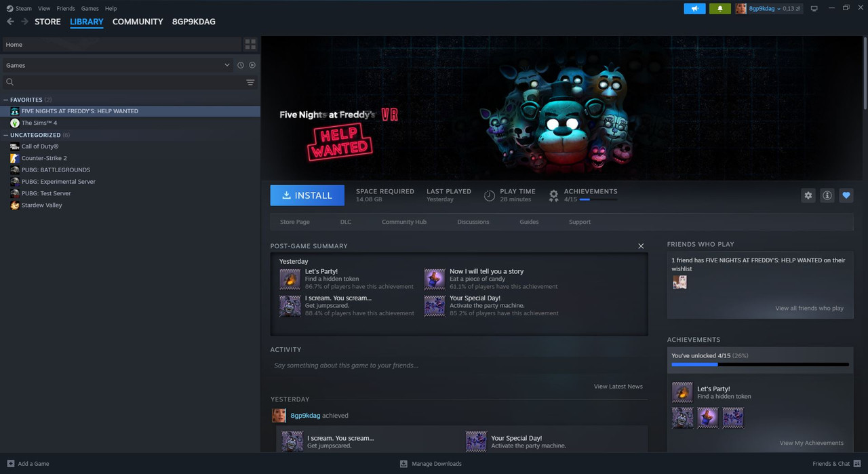Click the achievements gear icon in stats bar
This screenshot has height=474, width=868.
point(554,195)
